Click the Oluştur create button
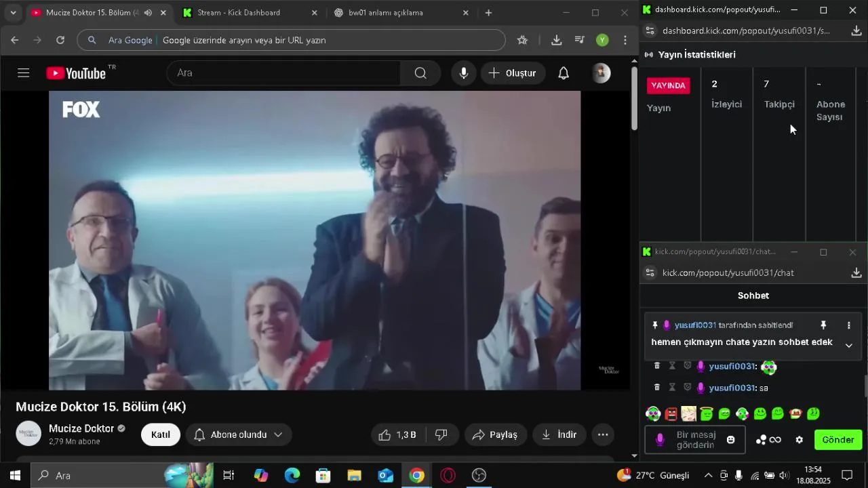Screen dimensions: 868x488 click(513, 73)
